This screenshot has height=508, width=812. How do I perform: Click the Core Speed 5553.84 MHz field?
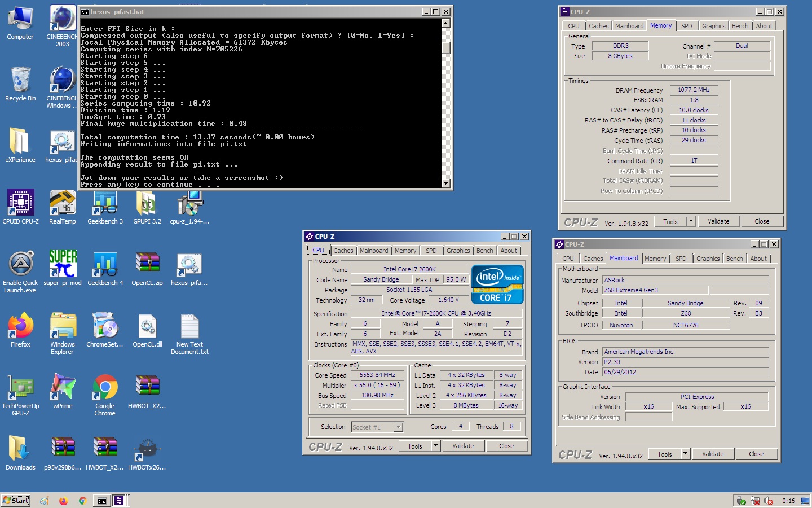(377, 375)
